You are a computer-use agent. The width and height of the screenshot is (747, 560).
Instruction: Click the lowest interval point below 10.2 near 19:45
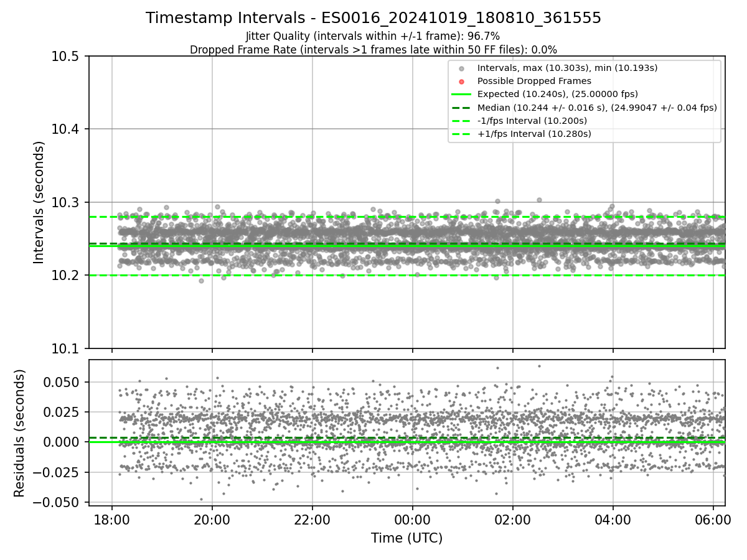201,281
